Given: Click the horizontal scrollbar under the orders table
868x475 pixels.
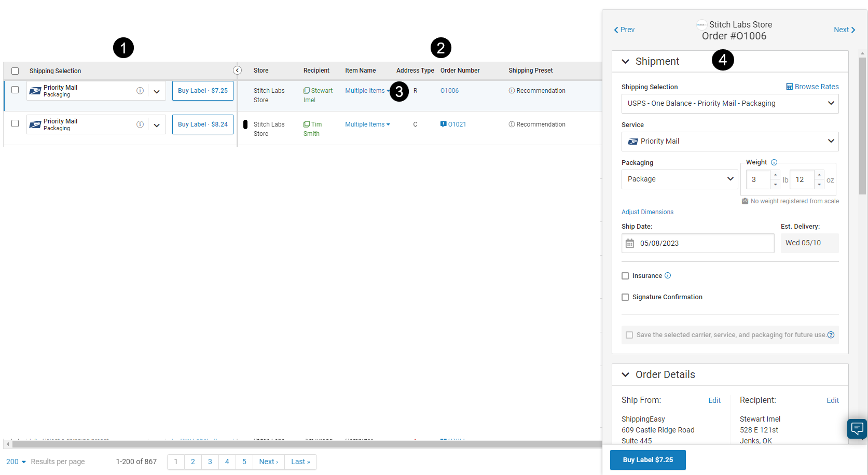Looking at the screenshot, I should (307, 444).
